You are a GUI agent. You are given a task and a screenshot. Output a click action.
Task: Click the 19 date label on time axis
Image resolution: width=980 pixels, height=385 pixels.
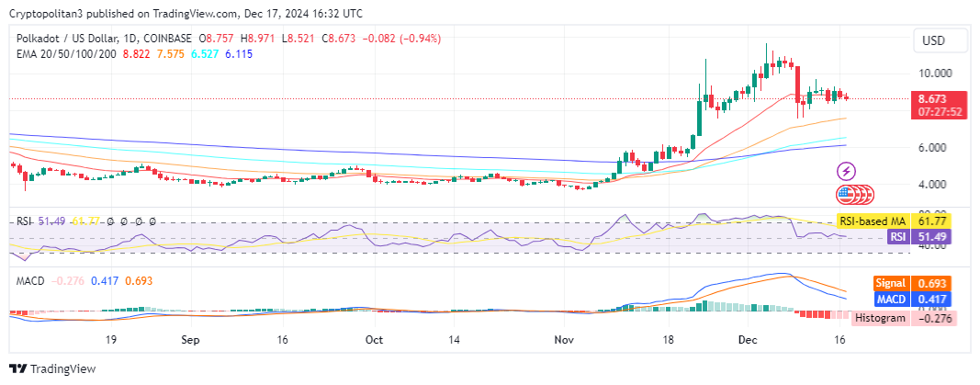coord(112,340)
